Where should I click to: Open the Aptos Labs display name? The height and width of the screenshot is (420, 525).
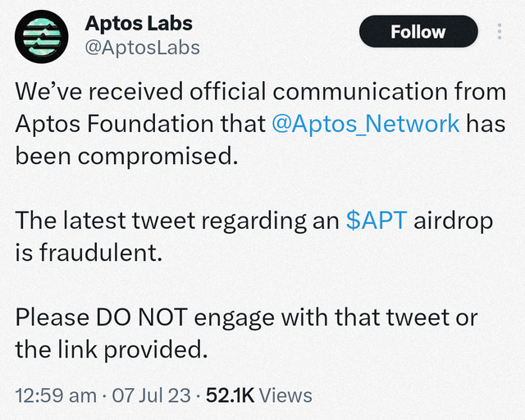pyautogui.click(x=139, y=24)
